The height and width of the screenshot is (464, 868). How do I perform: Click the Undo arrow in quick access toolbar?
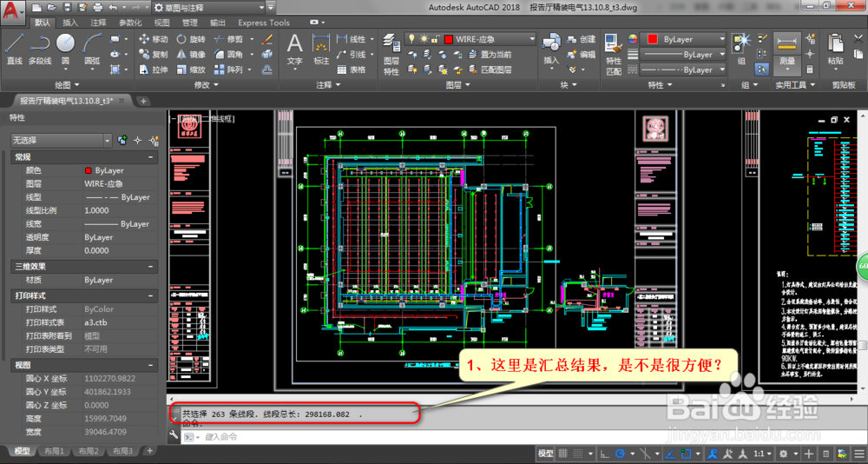pos(114,7)
